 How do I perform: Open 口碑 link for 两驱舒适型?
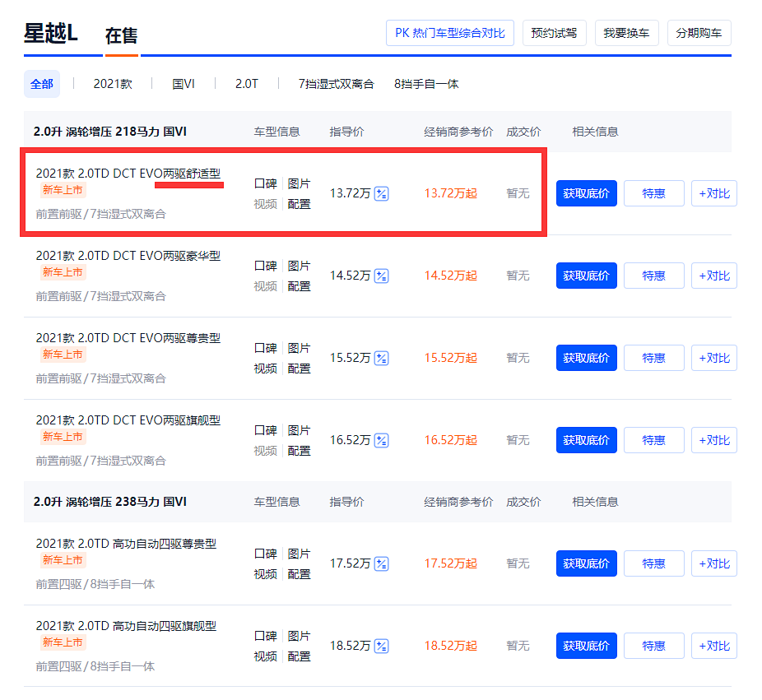click(266, 183)
